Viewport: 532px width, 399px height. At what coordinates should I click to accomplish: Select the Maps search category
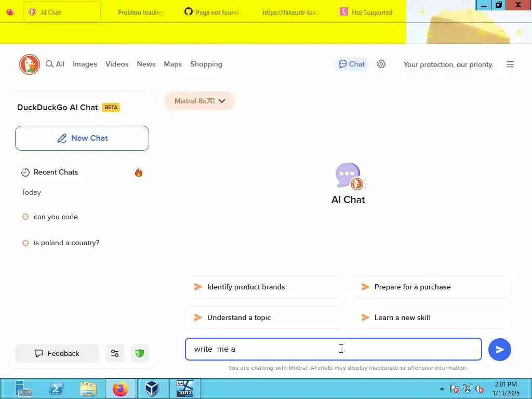(172, 64)
